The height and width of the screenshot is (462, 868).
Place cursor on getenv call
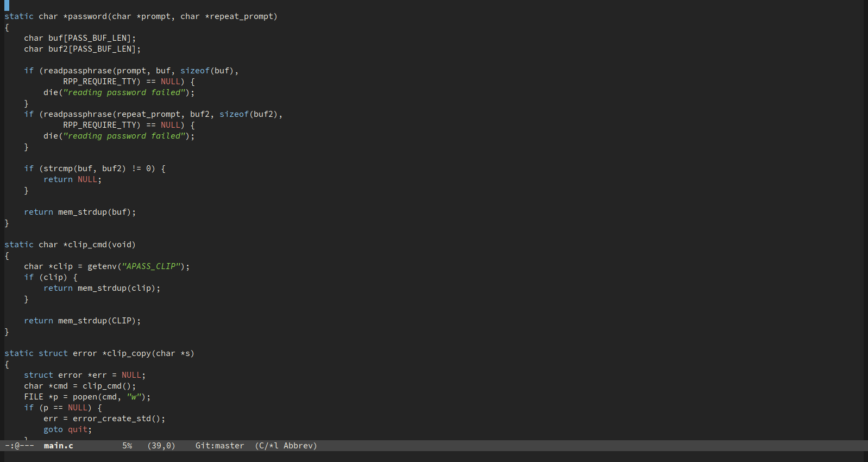click(x=102, y=266)
